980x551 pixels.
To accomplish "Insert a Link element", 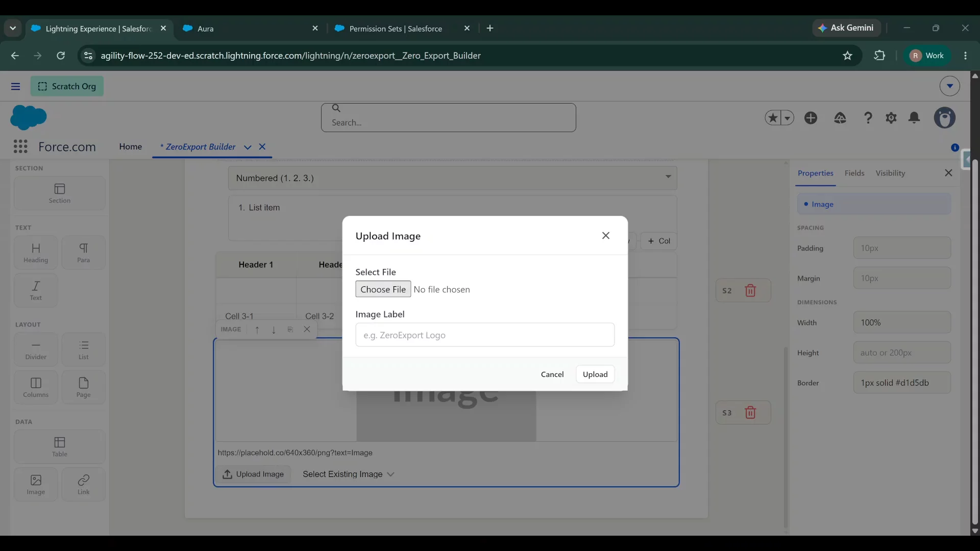I will tap(83, 485).
